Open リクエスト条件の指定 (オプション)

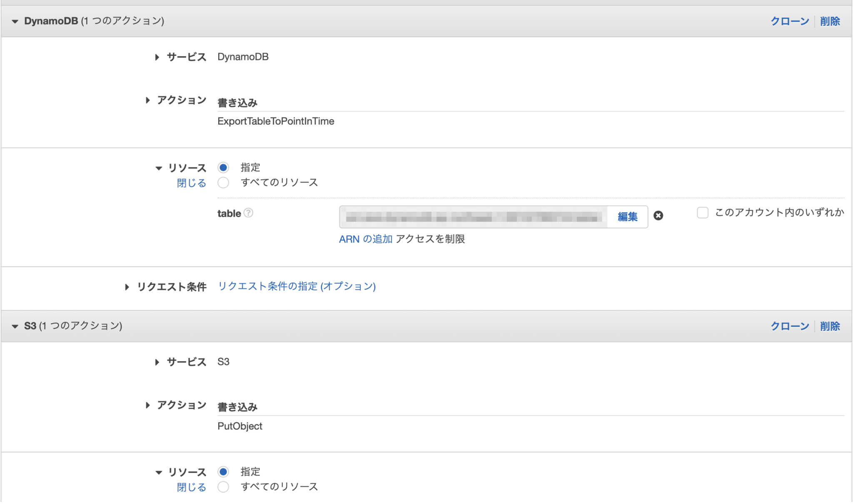tap(297, 286)
